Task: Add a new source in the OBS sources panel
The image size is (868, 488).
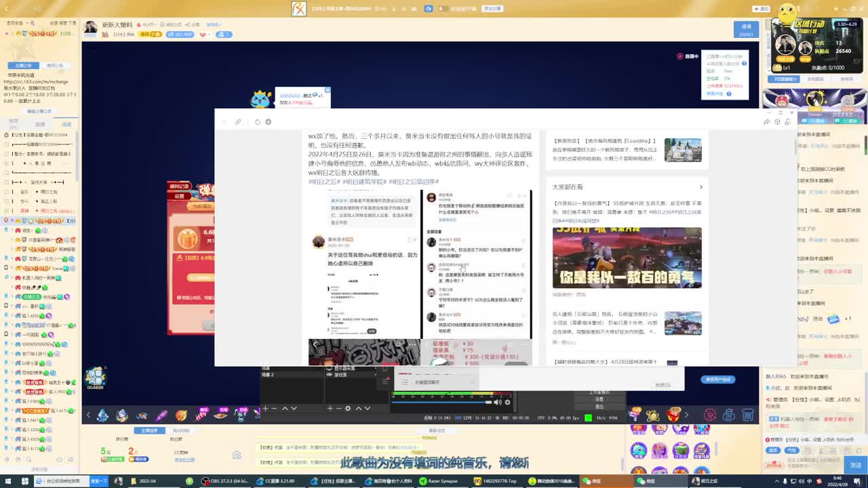Action: pyautogui.click(x=330, y=408)
